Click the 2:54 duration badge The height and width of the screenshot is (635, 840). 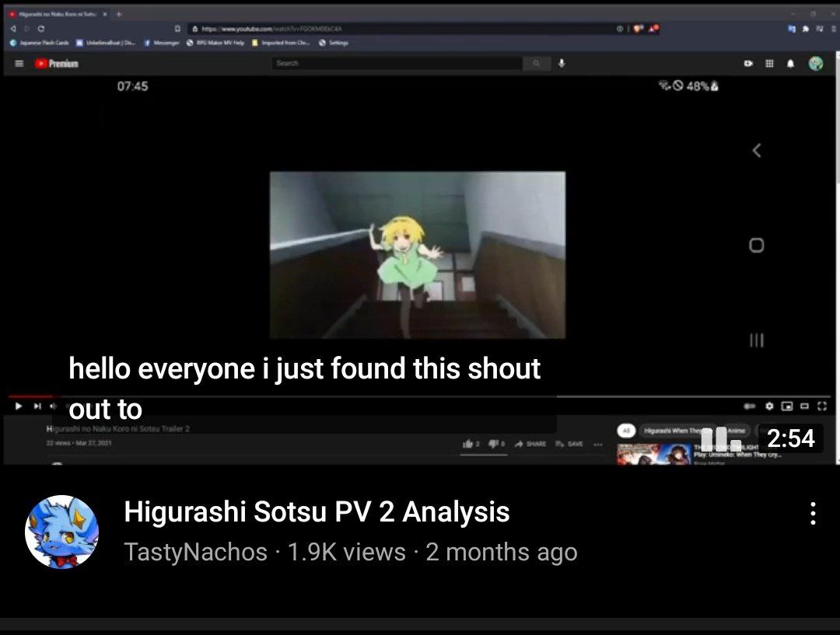pyautogui.click(x=791, y=438)
